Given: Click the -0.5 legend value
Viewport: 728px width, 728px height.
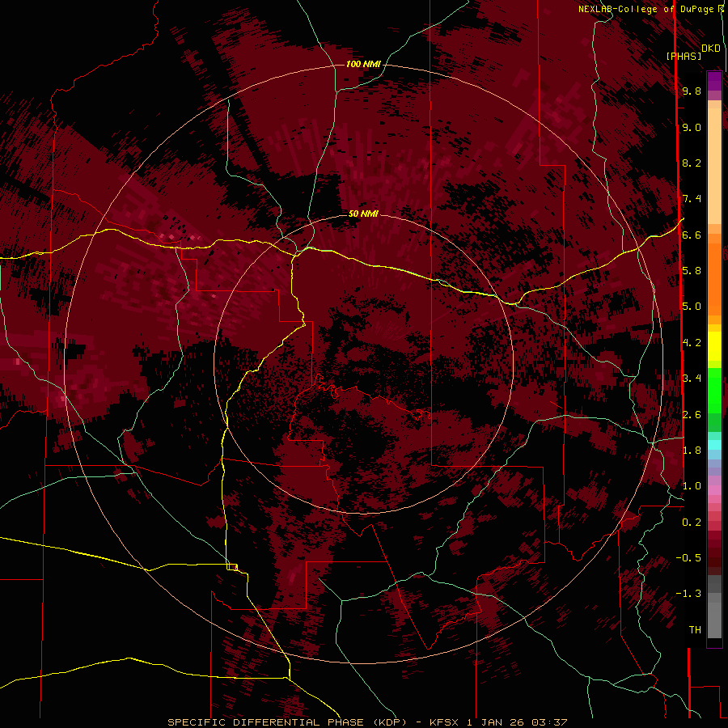Looking at the screenshot, I should tap(688, 558).
